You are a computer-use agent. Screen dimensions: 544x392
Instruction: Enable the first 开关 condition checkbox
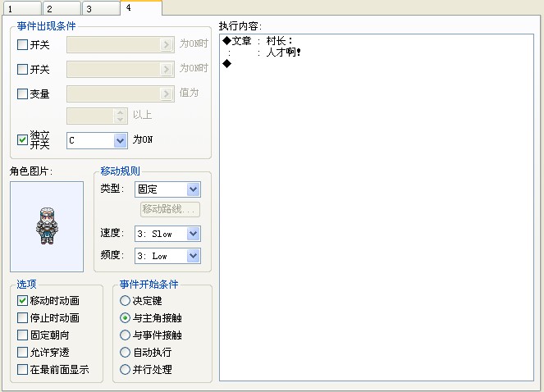(22, 45)
